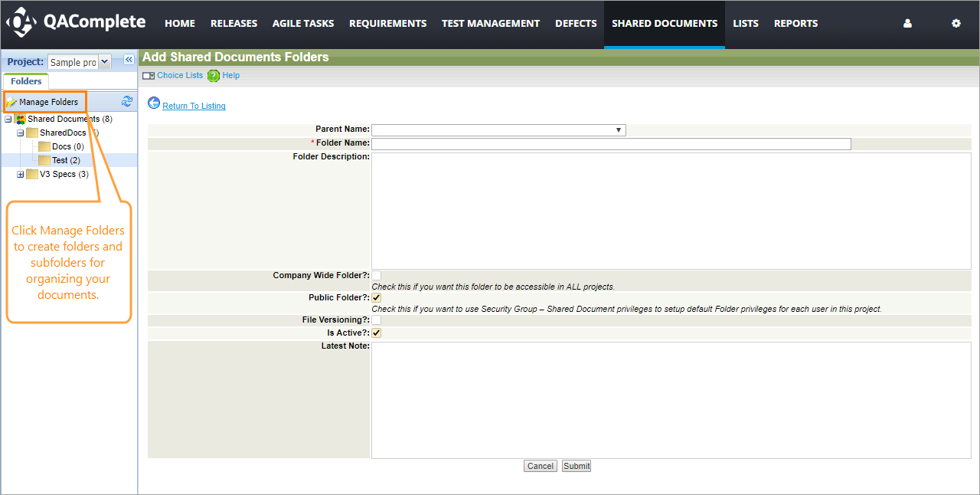980x495 pixels.
Task: Click the Choice Lists icon
Action: (x=149, y=76)
